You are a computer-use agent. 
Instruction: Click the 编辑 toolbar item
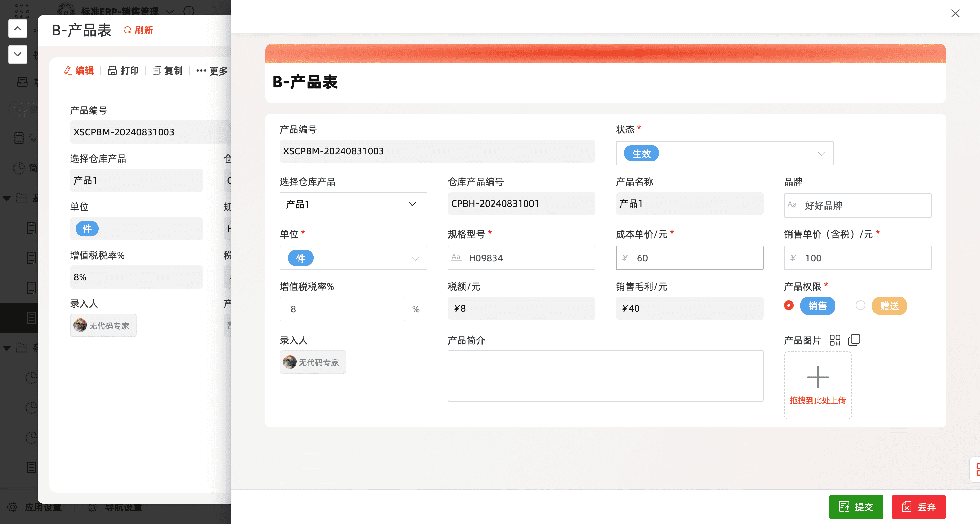pyautogui.click(x=79, y=71)
